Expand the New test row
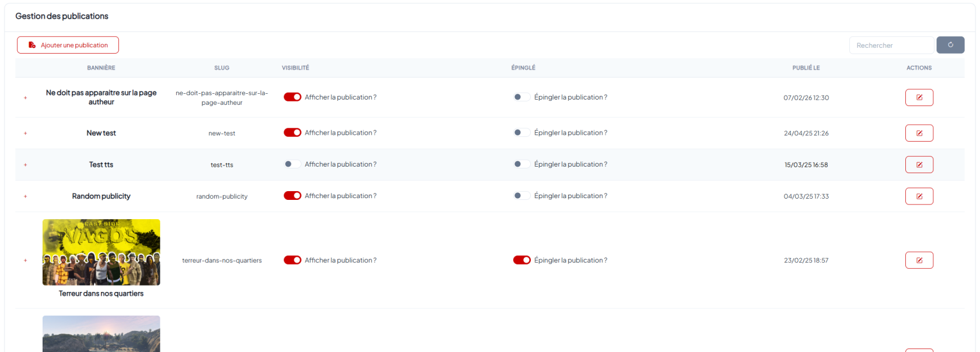This screenshot has width=980, height=352. (26, 133)
